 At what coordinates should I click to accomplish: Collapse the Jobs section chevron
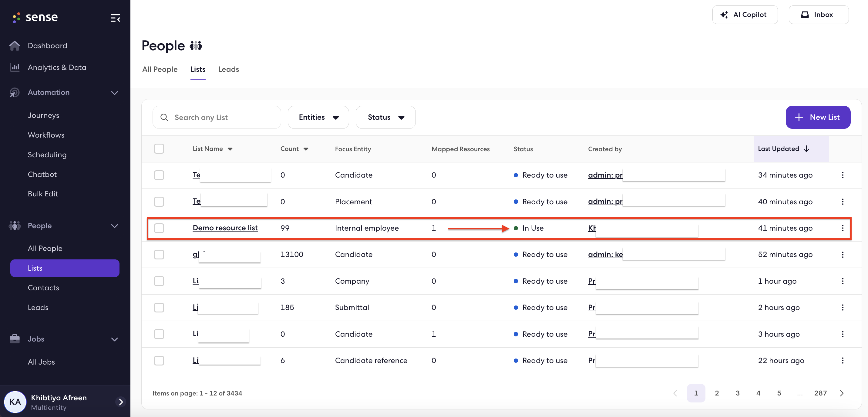115,339
